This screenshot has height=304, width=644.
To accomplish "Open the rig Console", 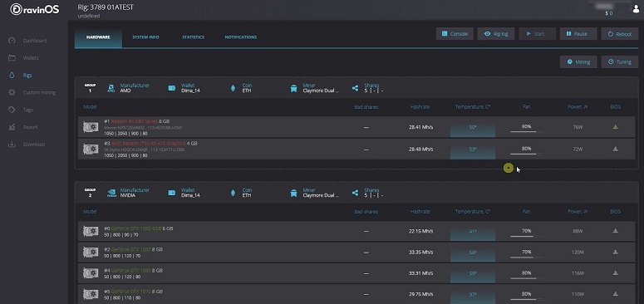I will click(455, 34).
